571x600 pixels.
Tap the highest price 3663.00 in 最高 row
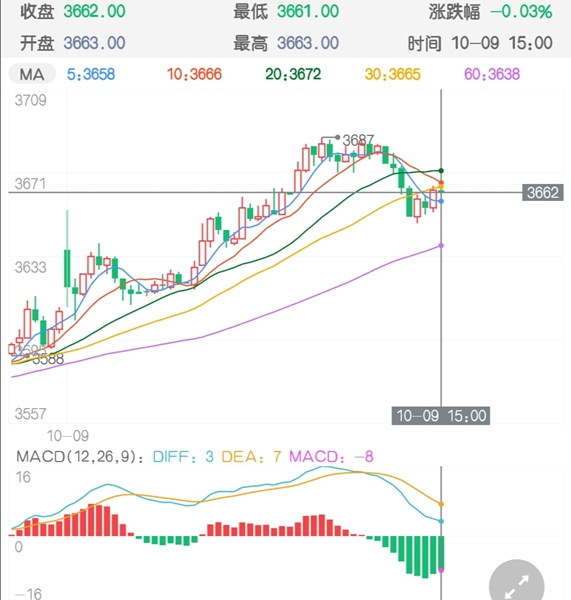pyautogui.click(x=308, y=43)
